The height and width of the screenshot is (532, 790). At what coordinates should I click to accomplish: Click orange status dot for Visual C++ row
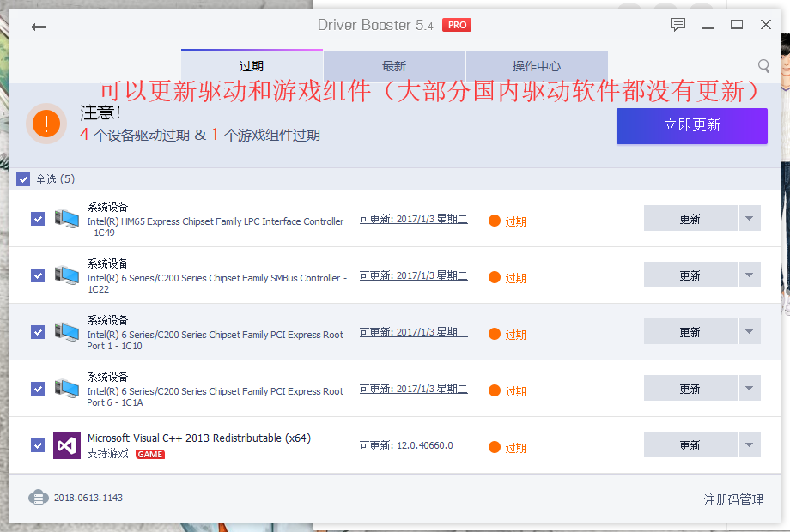495,447
